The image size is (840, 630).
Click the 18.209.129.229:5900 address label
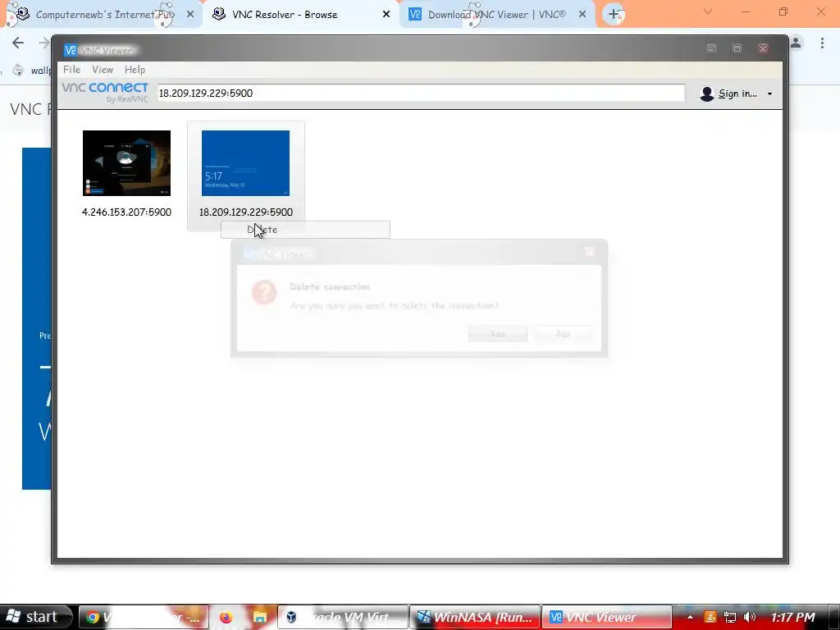[x=246, y=212]
